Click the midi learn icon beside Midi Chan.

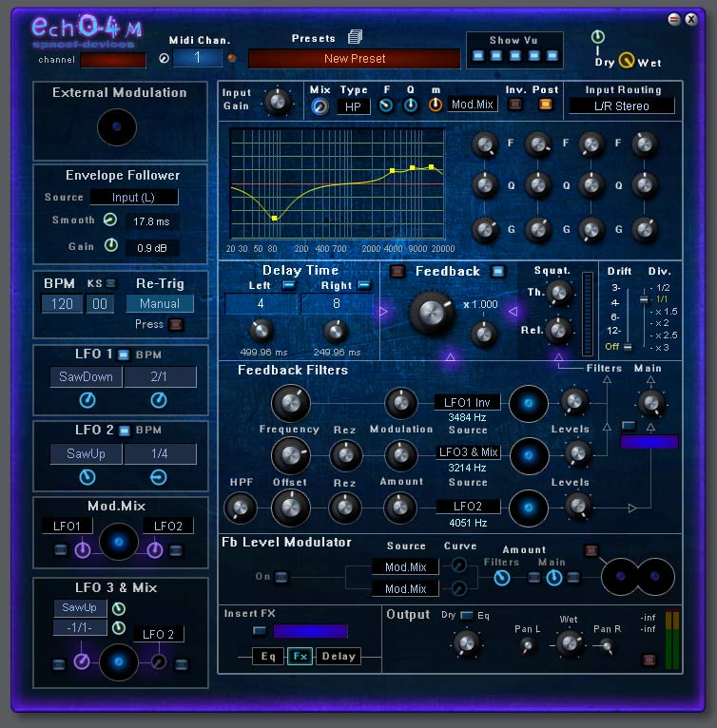point(164,59)
